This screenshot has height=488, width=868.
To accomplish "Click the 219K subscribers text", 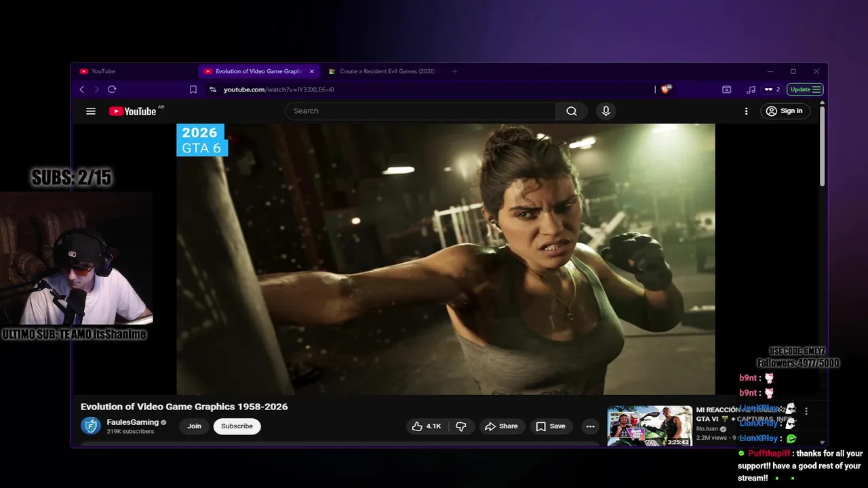I will pyautogui.click(x=130, y=432).
